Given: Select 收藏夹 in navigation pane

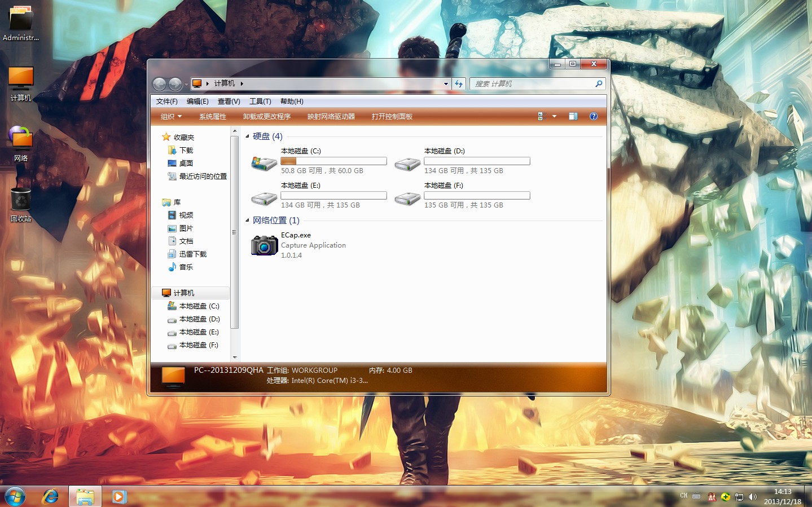Looking at the screenshot, I should pyautogui.click(x=184, y=137).
